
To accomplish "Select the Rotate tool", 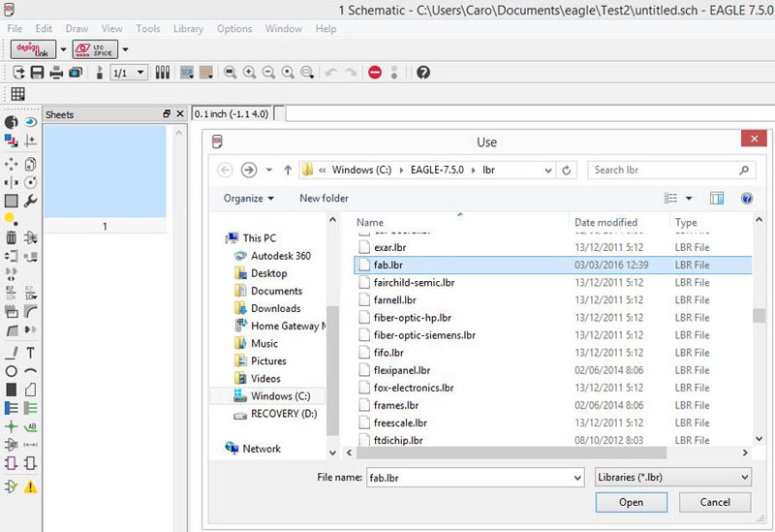I will (31, 182).
